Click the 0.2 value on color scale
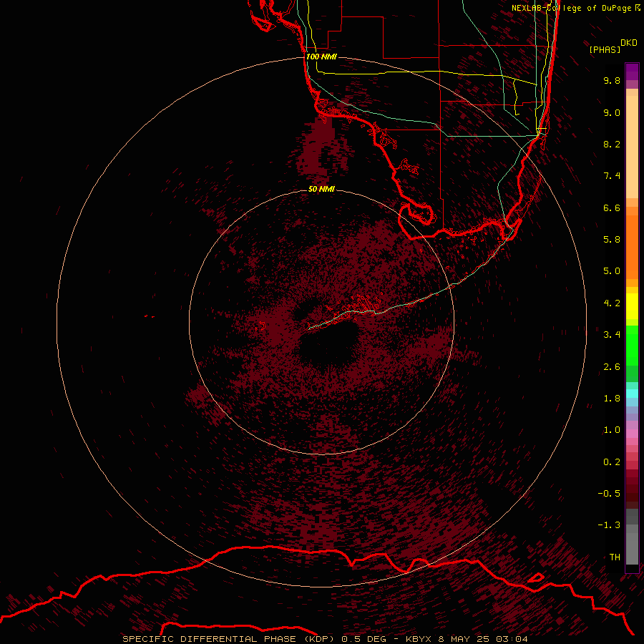Image resolution: width=644 pixels, height=644 pixels. (x=612, y=462)
